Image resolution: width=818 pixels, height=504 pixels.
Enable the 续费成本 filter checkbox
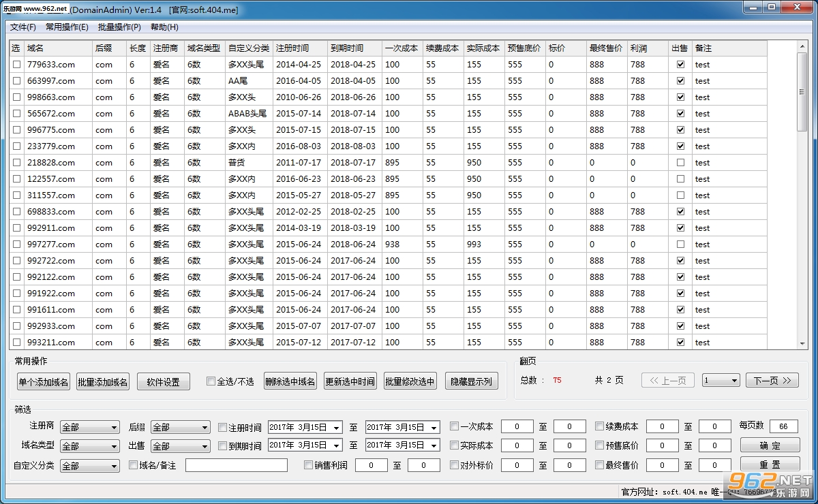[599, 427]
